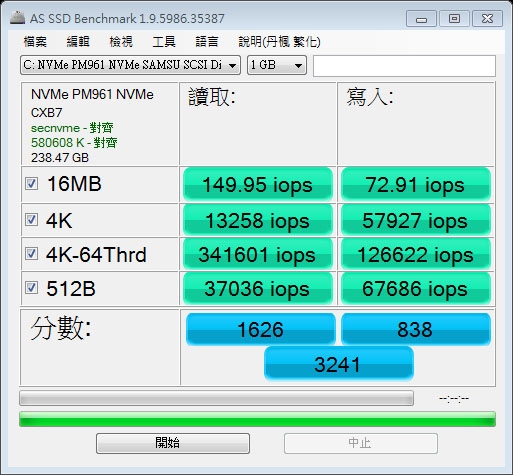Click the 238.47 GB capacity text
The height and width of the screenshot is (475, 513).
click(60, 157)
